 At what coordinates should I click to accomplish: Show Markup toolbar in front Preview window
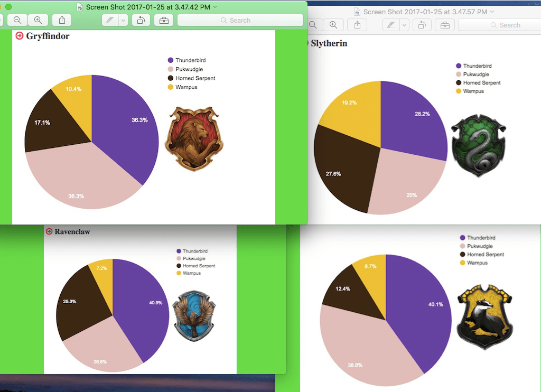164,21
